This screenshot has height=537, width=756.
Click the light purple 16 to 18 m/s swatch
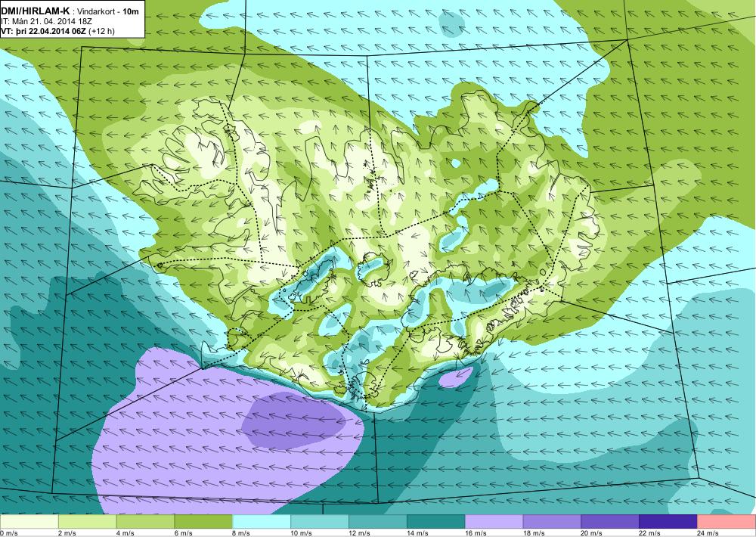click(494, 522)
